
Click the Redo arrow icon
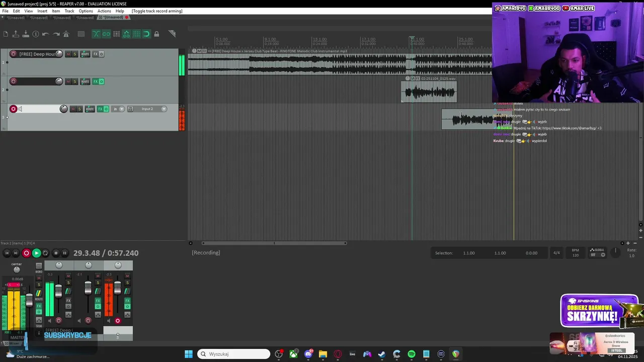(56, 34)
